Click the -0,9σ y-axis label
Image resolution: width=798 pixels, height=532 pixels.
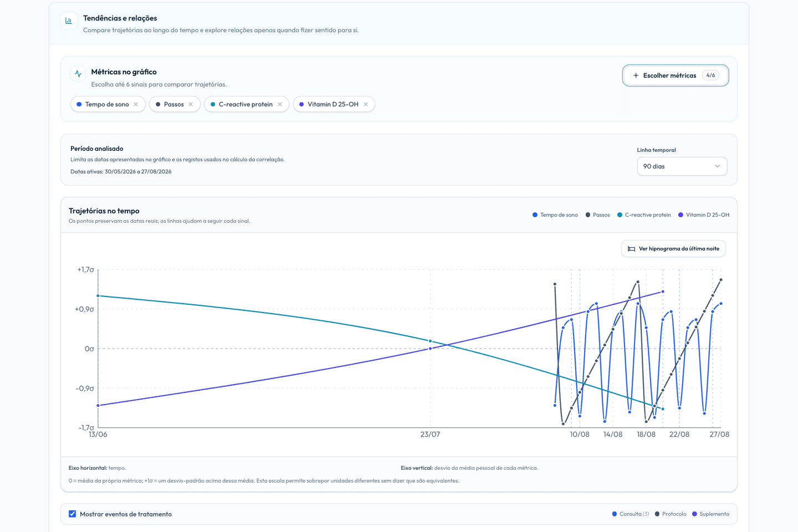pyautogui.click(x=85, y=388)
